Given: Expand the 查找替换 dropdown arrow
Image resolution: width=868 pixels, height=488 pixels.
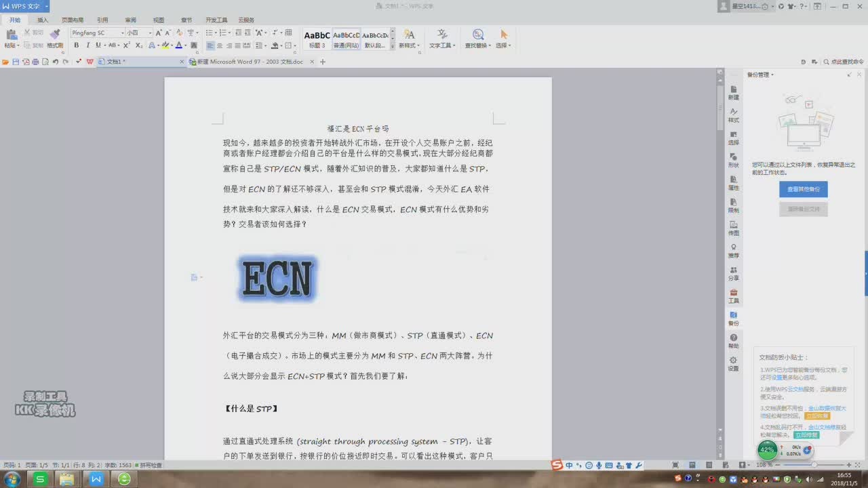Looking at the screenshot, I should click(x=490, y=46).
